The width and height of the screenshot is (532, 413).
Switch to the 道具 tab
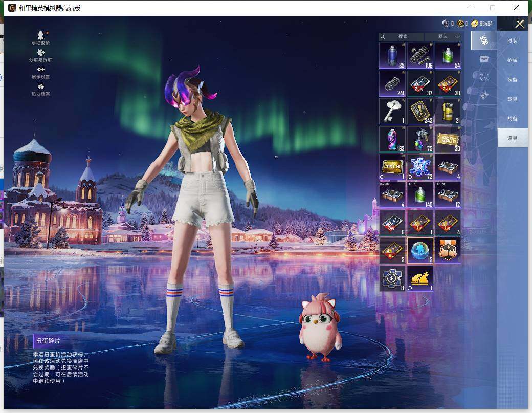(513, 138)
